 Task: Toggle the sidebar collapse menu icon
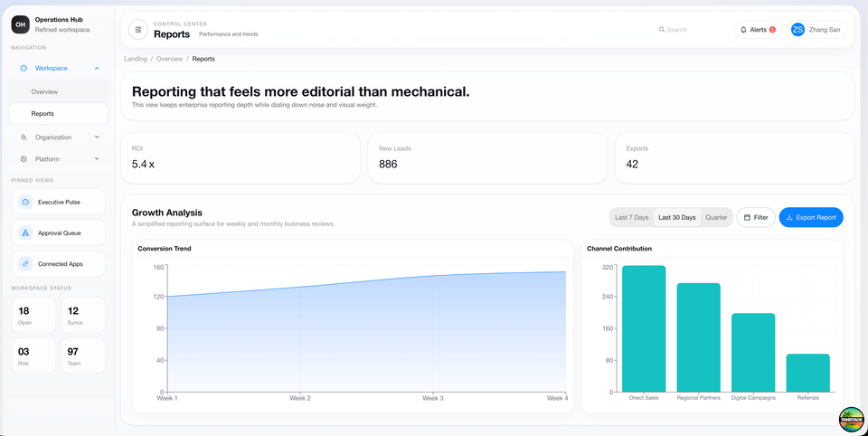pos(138,29)
